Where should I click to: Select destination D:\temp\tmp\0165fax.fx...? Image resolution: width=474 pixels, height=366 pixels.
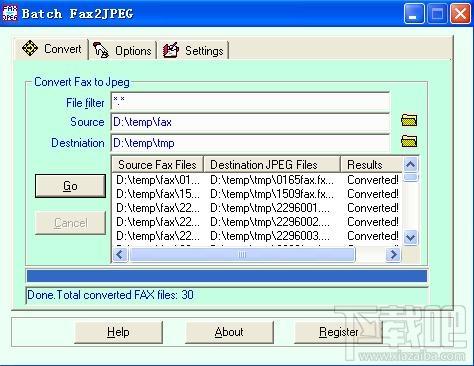point(272,180)
